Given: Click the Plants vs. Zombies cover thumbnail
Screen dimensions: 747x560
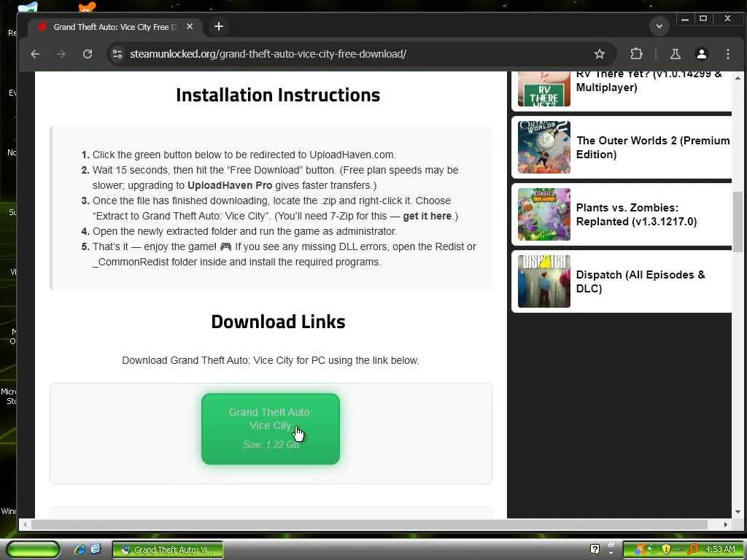Looking at the screenshot, I should [543, 214].
